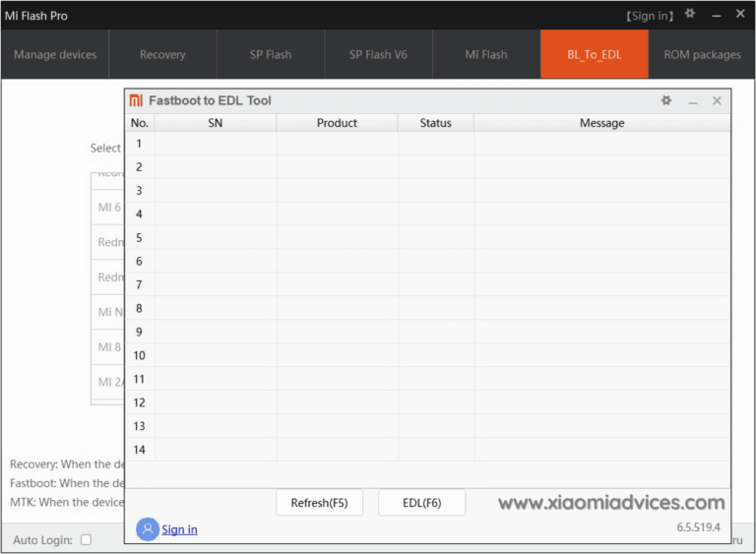Click the Message column header
756x554 pixels.
click(x=601, y=123)
